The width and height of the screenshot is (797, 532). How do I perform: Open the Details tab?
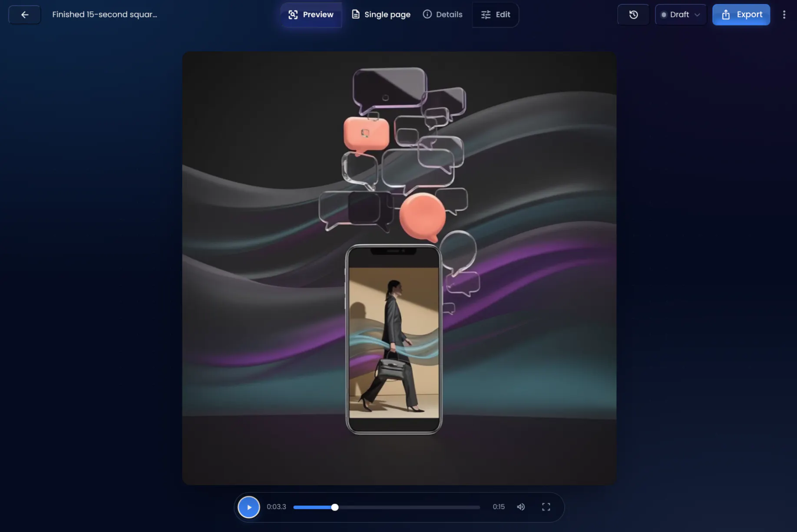click(443, 15)
